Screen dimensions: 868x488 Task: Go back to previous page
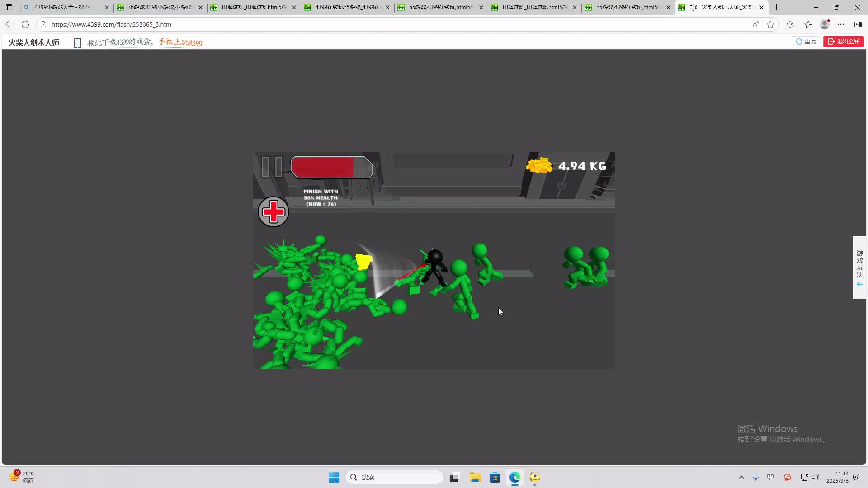click(x=9, y=24)
